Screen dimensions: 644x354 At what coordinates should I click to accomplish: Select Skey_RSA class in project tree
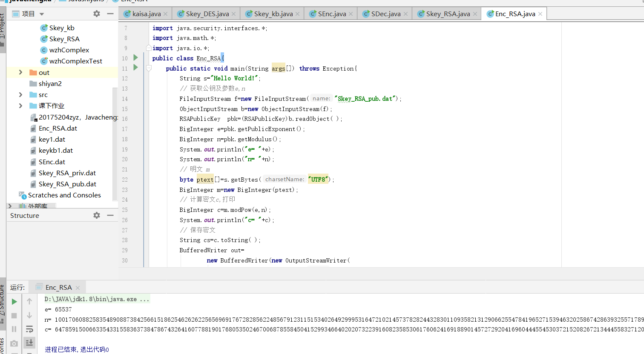tap(64, 39)
